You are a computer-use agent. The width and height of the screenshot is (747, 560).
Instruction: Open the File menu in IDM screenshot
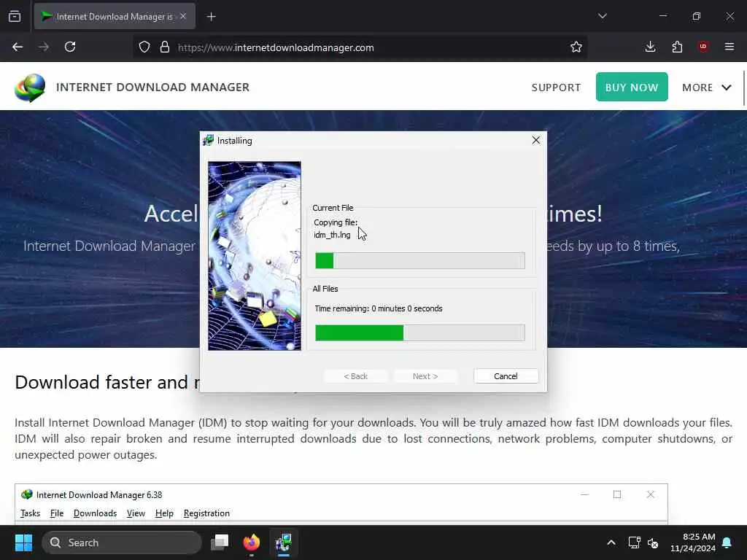pos(57,513)
